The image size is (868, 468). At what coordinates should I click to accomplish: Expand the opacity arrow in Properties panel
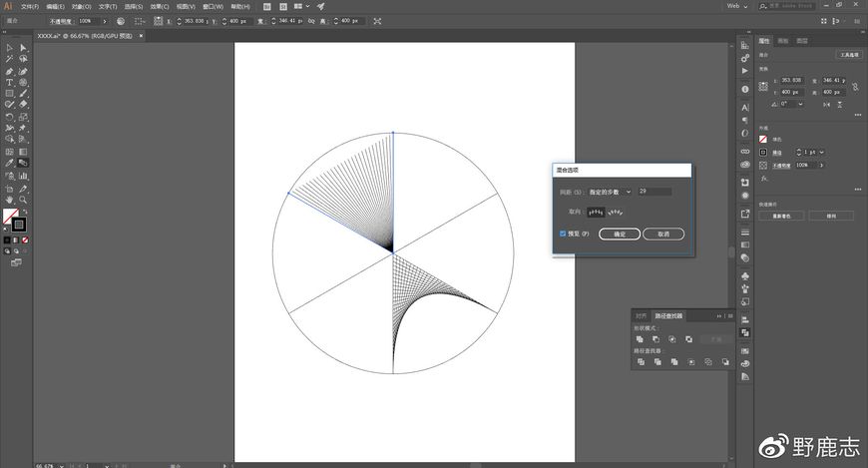pyautogui.click(x=821, y=165)
